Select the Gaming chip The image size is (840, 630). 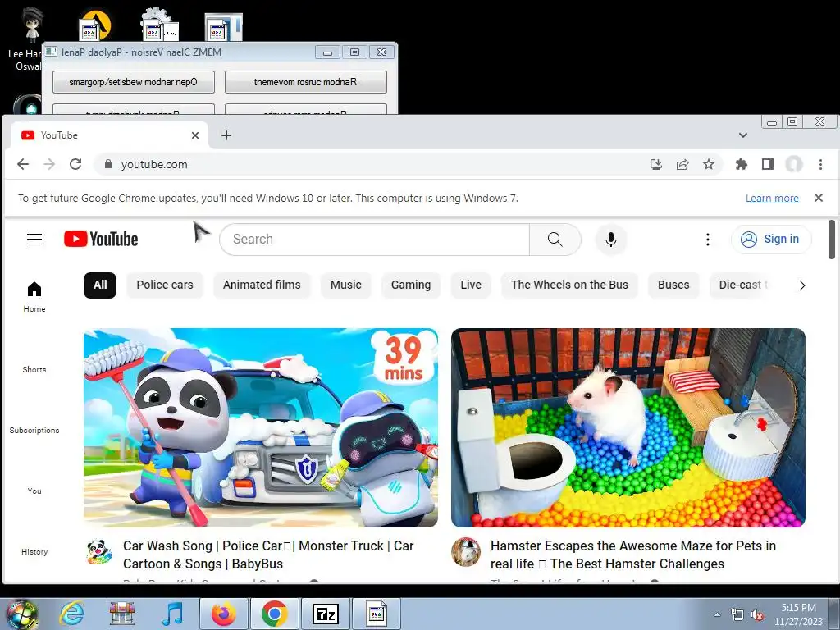click(x=410, y=285)
